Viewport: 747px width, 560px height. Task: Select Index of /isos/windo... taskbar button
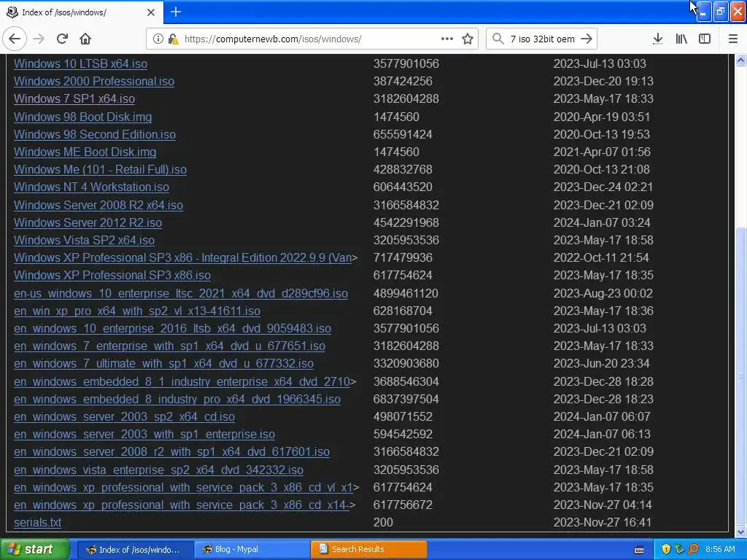(x=135, y=550)
